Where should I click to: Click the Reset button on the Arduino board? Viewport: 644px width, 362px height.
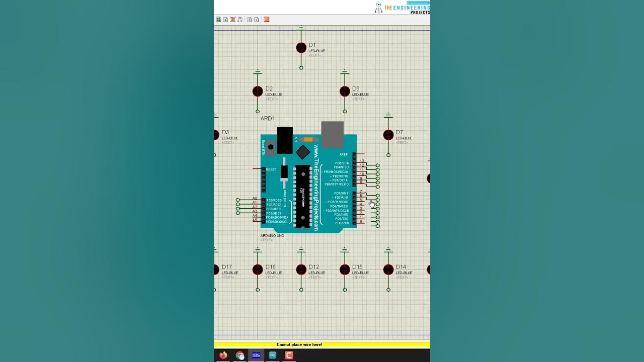click(271, 147)
